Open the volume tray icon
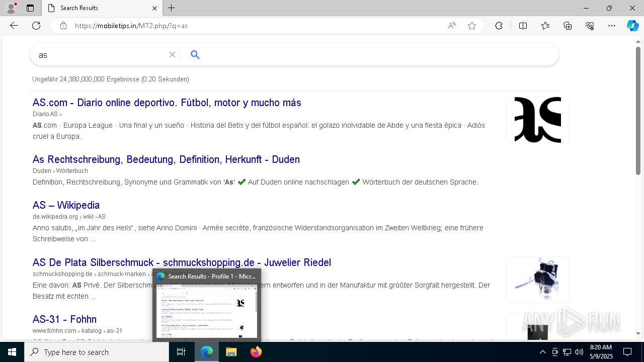 (579, 352)
